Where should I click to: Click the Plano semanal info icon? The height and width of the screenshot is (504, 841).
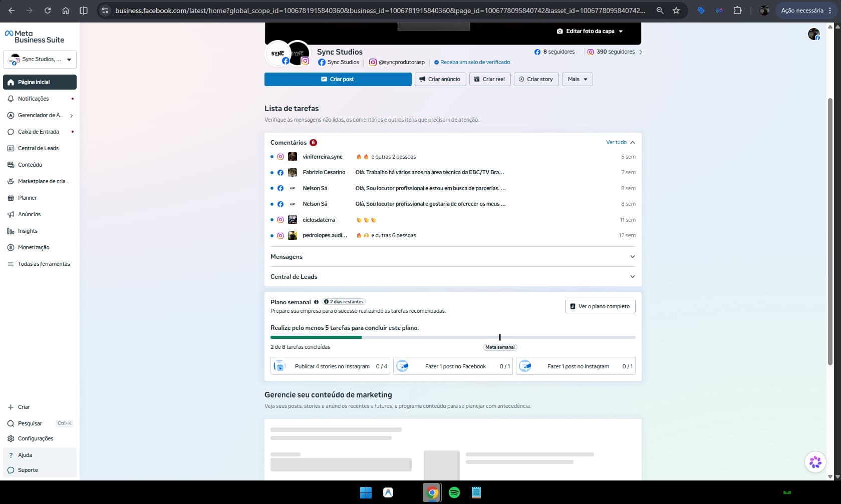point(316,302)
